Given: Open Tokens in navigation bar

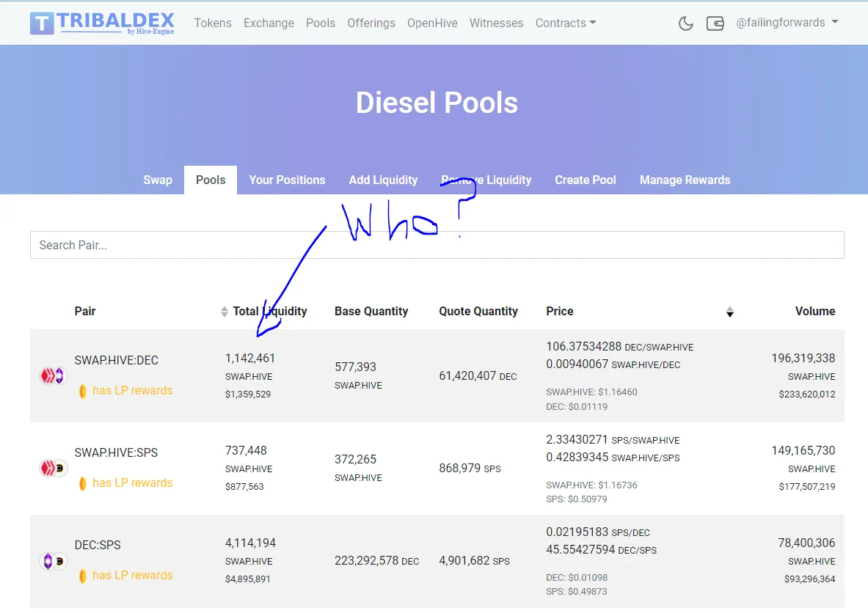Looking at the screenshot, I should coord(213,23).
